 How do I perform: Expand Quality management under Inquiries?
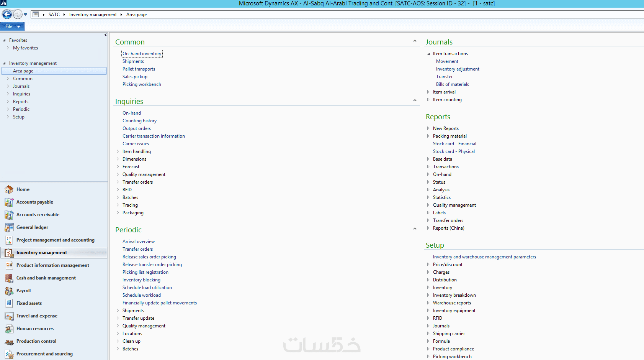[x=118, y=174]
